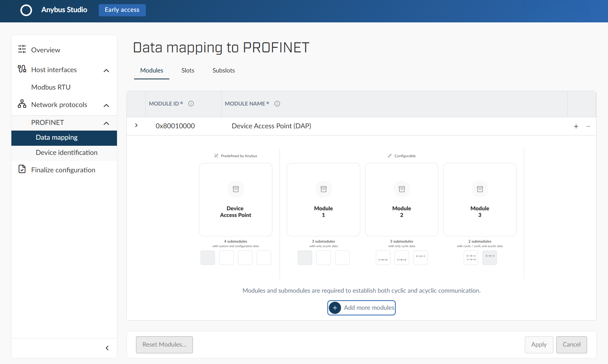Click the Module 1 archive icon
Image resolution: width=608 pixels, height=364 pixels.
tap(324, 189)
